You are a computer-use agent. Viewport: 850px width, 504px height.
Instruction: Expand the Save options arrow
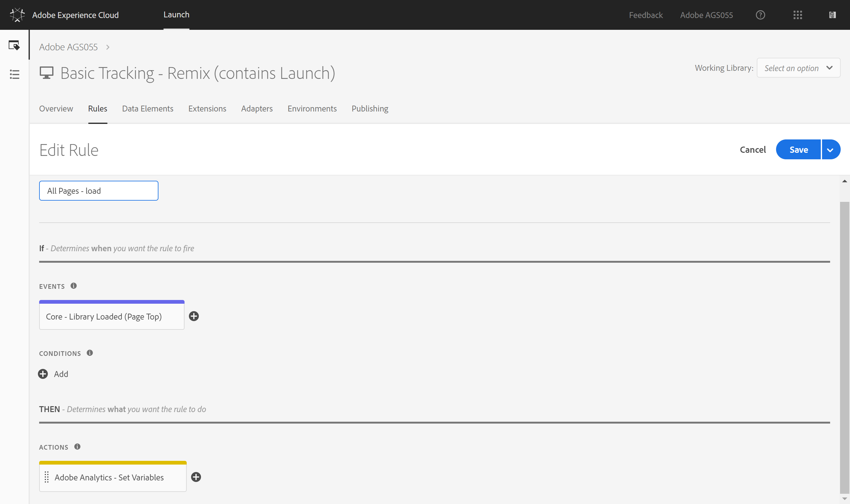click(x=830, y=150)
